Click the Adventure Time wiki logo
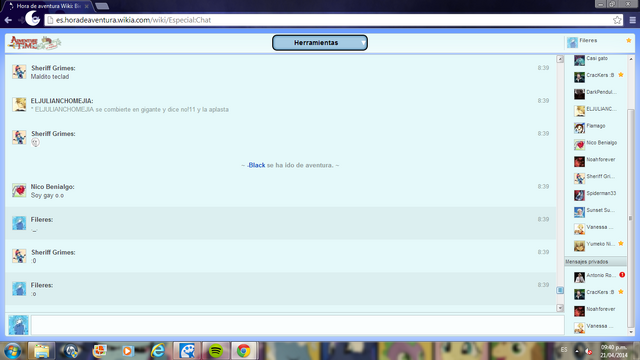Viewport: 640px width, 360px height. pyautogui.click(x=35, y=42)
